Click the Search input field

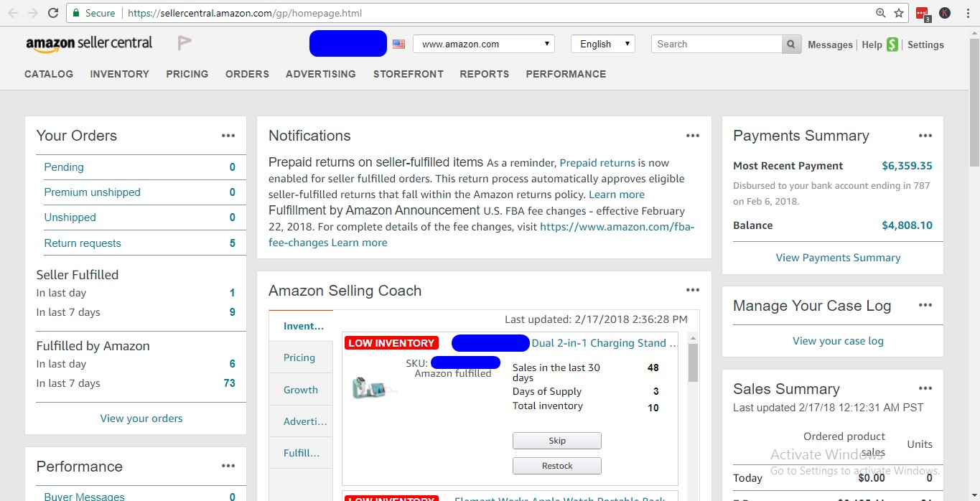(x=717, y=44)
